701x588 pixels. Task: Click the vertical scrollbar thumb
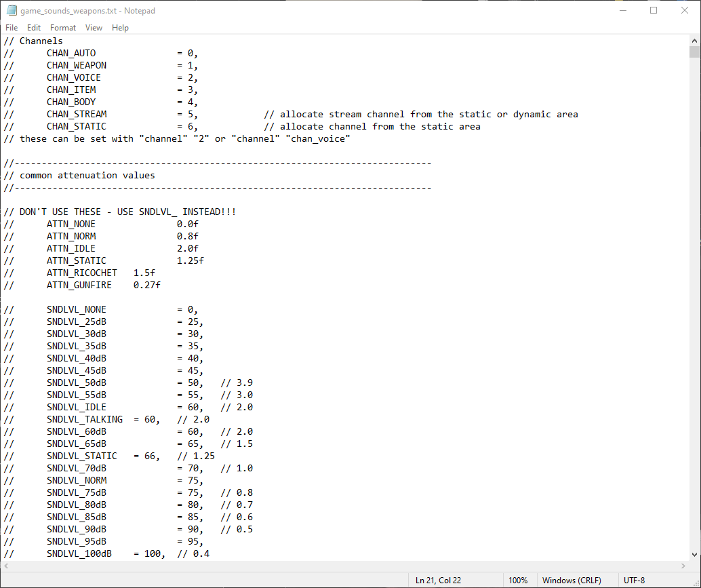[694, 52]
